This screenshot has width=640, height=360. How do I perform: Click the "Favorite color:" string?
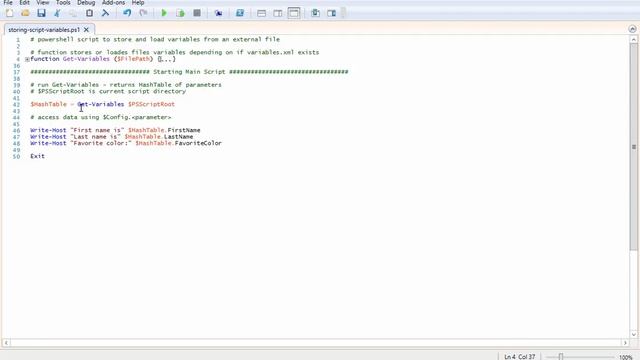point(100,143)
